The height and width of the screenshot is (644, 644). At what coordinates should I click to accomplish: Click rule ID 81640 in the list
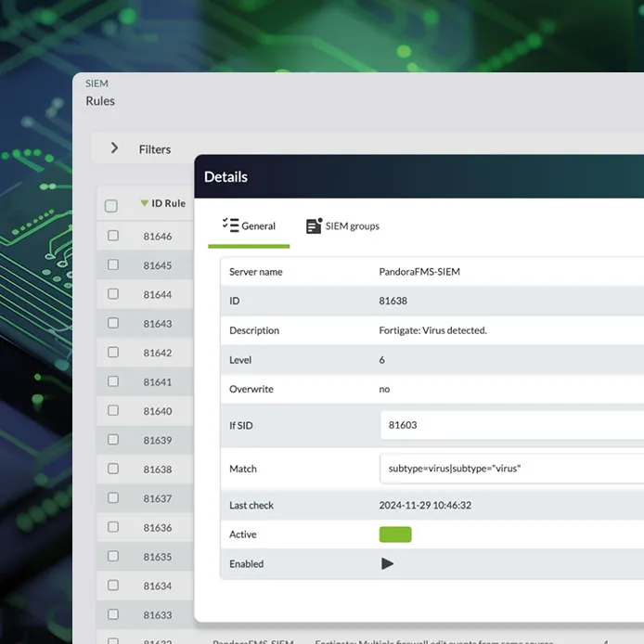(158, 411)
